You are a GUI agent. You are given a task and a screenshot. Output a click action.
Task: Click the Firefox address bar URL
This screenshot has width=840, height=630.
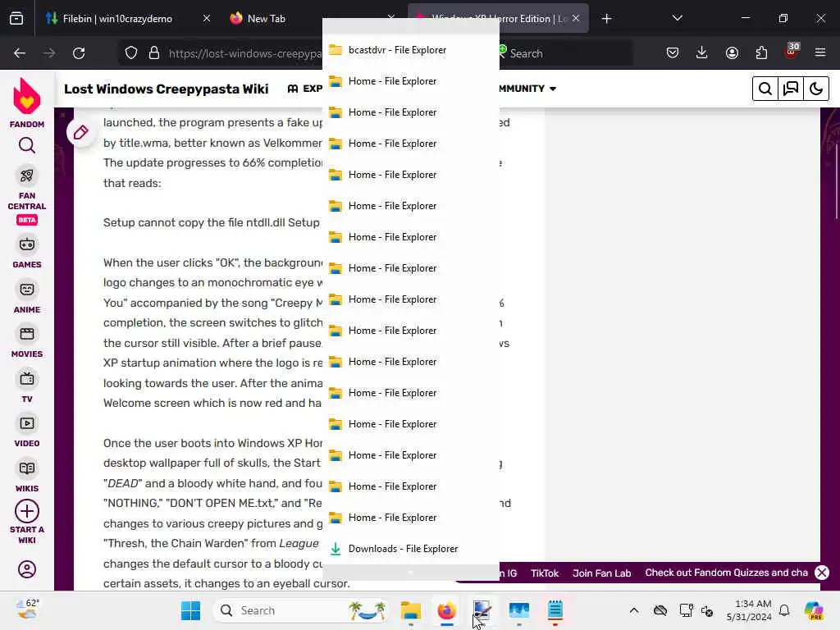coord(244,53)
